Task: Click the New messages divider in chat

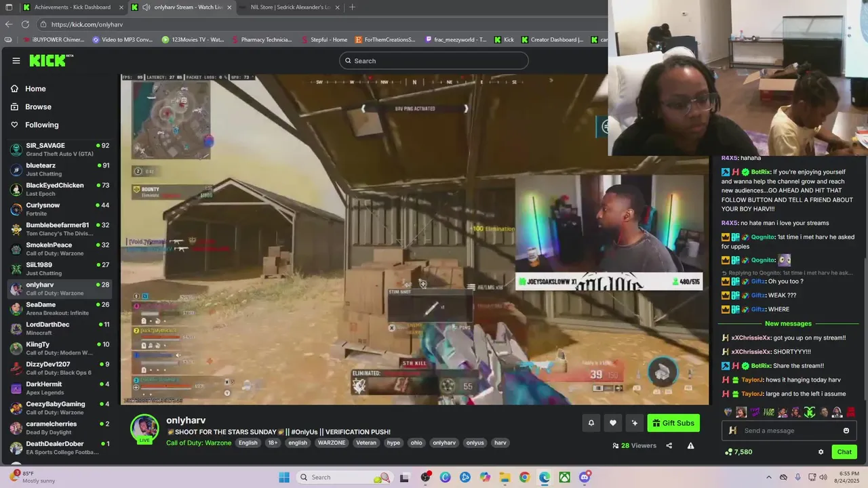Action: click(x=788, y=323)
